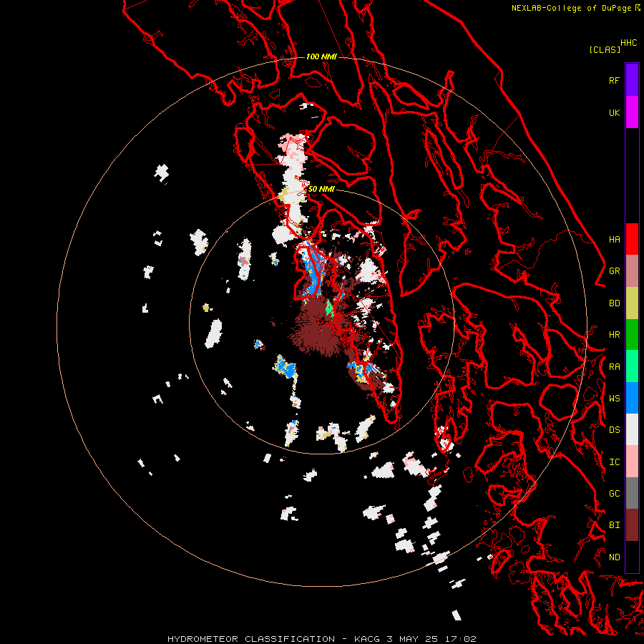Click the Hydrometeor Classification KACG title text
644x644 pixels.
[321, 639]
